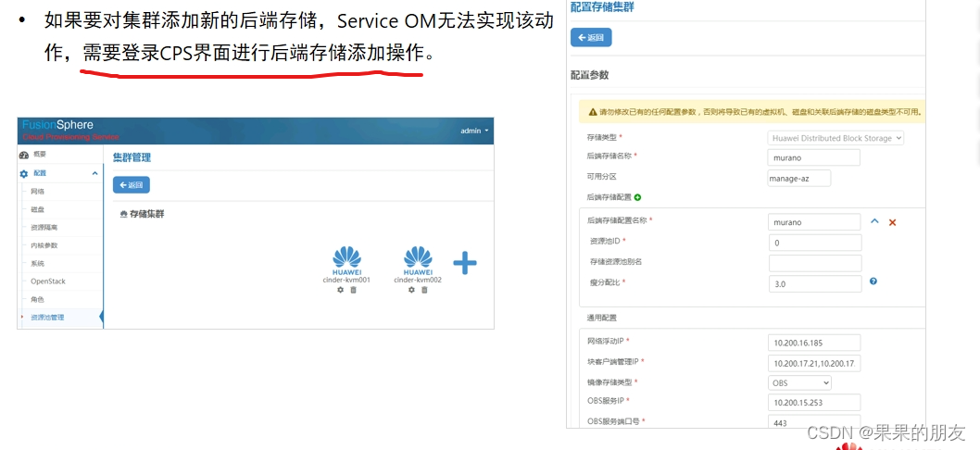
Task: Click the 瘦分配比 input showing 3.0
Action: [815, 283]
